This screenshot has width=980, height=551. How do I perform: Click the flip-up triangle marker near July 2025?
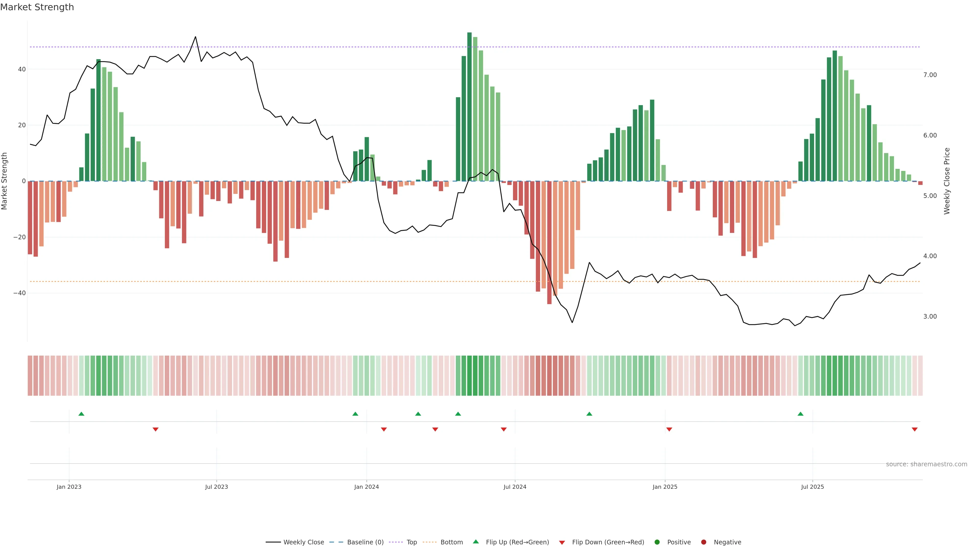(x=800, y=414)
